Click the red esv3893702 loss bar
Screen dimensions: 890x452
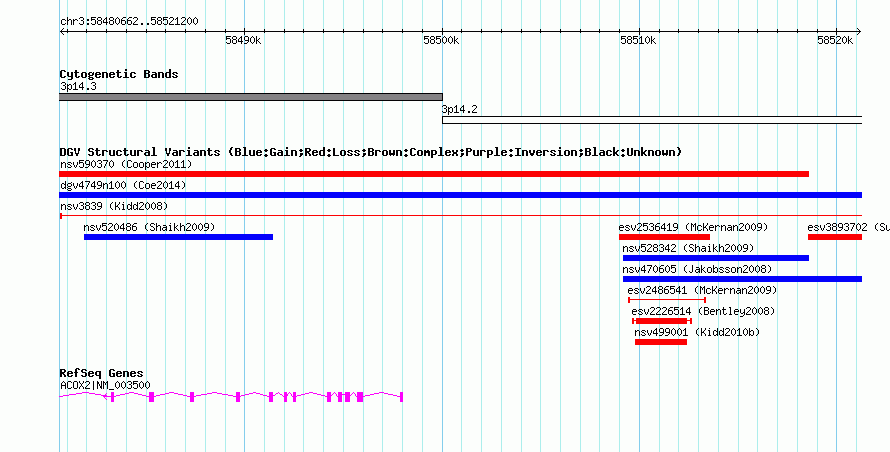835,237
